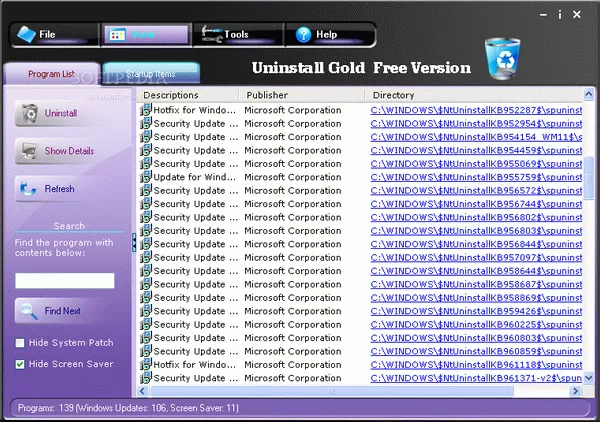Open the KB961371-v2 directory link

click(476, 378)
